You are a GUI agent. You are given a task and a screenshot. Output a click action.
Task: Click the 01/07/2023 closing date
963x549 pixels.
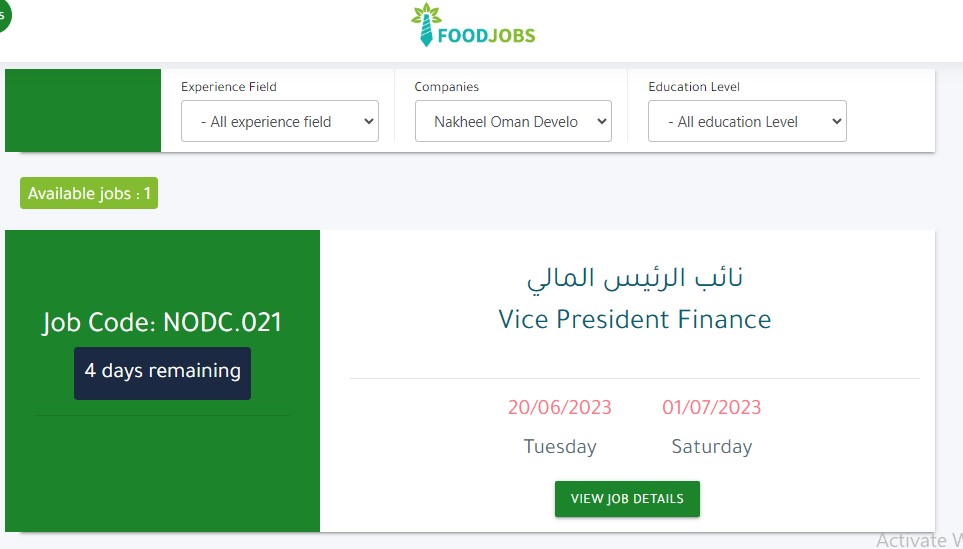point(711,407)
